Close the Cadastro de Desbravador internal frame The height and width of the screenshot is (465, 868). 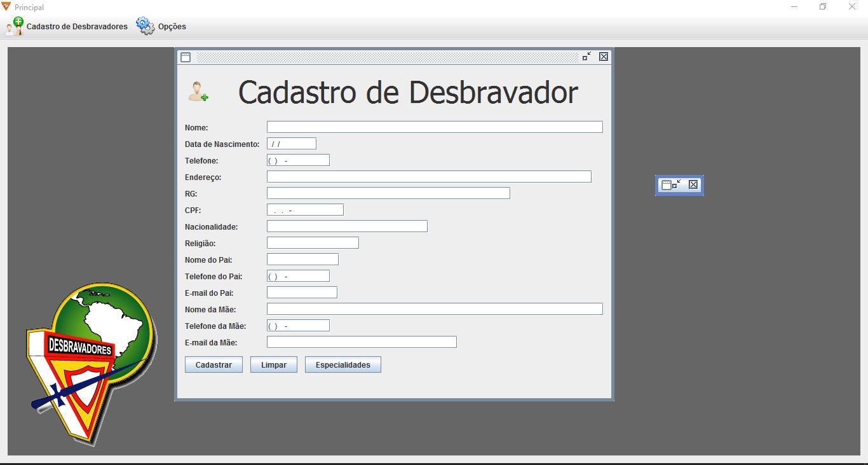604,57
